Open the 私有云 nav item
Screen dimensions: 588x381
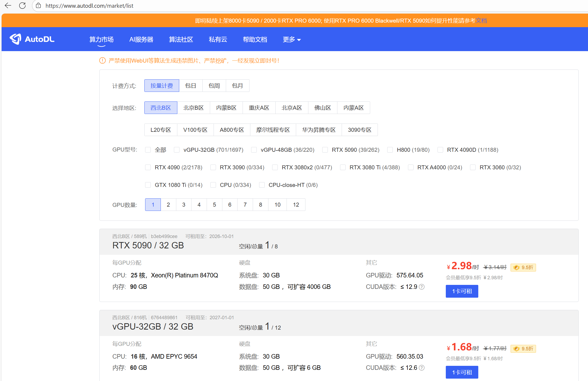pyautogui.click(x=218, y=40)
